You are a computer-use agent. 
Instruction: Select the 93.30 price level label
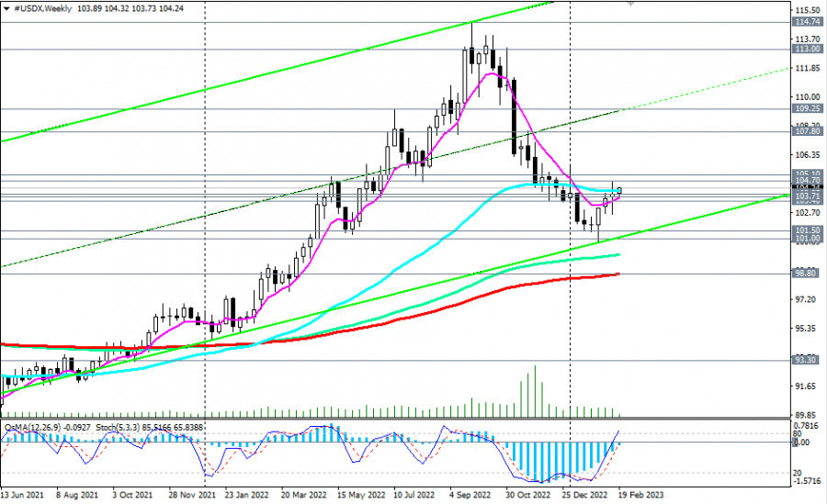(x=807, y=361)
